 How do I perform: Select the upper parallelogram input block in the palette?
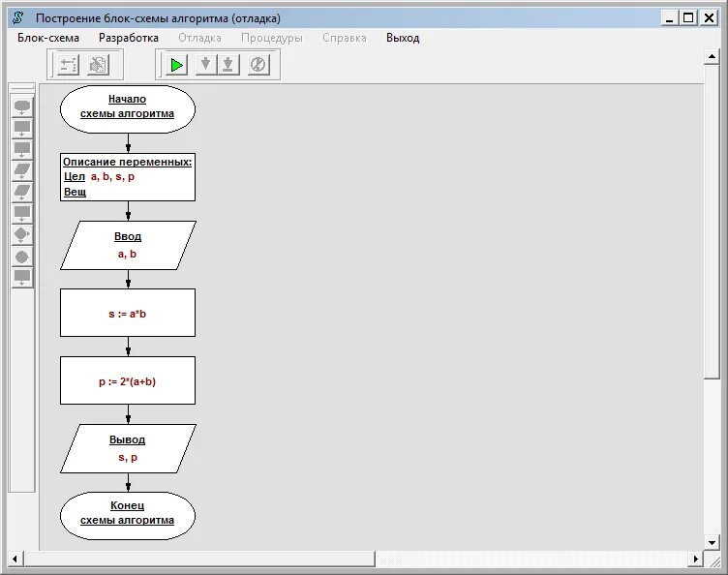(22, 171)
